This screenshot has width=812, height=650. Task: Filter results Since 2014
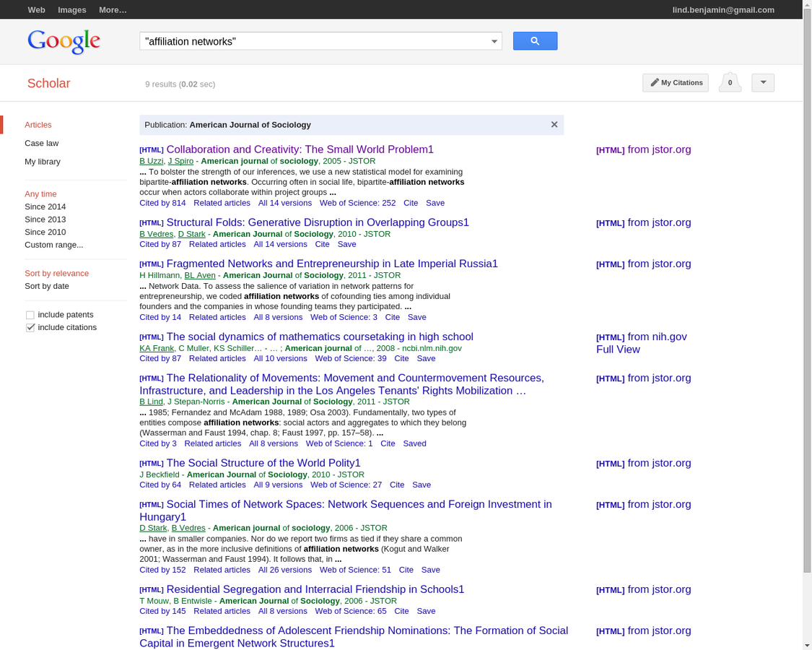[x=45, y=207]
